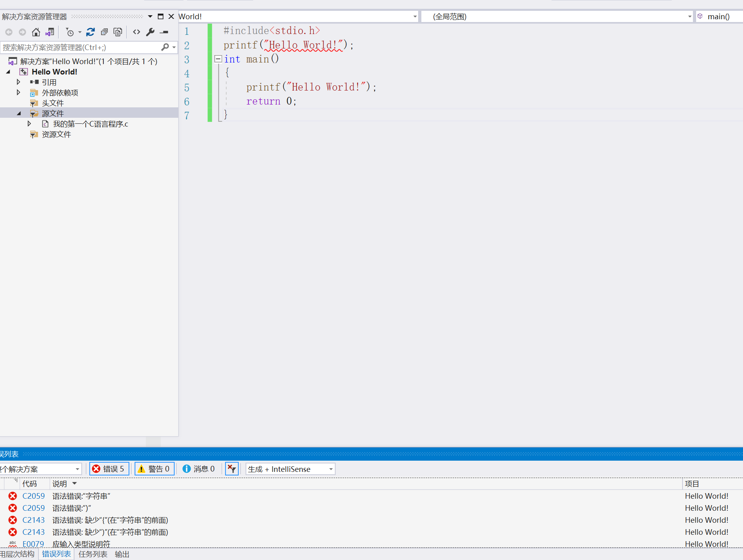Select the 源文件 folder
Viewport: 743px width, 560px height.
point(53,113)
